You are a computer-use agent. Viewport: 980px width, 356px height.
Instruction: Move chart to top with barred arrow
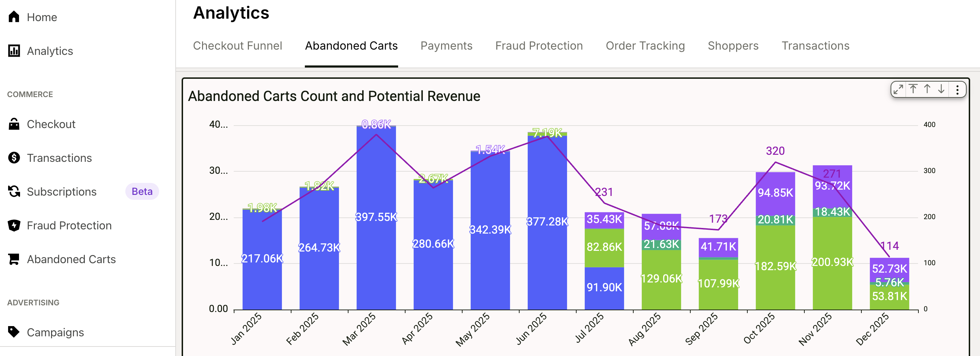coord(913,89)
